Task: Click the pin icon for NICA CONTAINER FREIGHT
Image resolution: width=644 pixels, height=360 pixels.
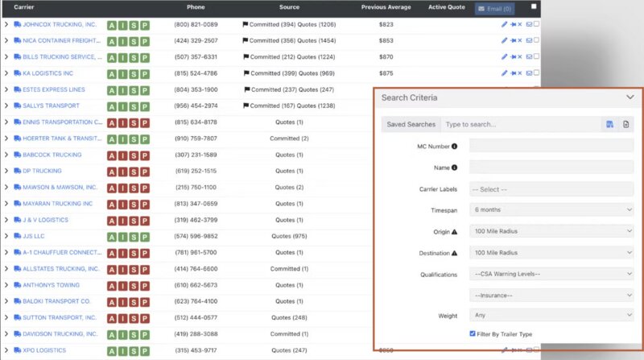Action: (513, 41)
